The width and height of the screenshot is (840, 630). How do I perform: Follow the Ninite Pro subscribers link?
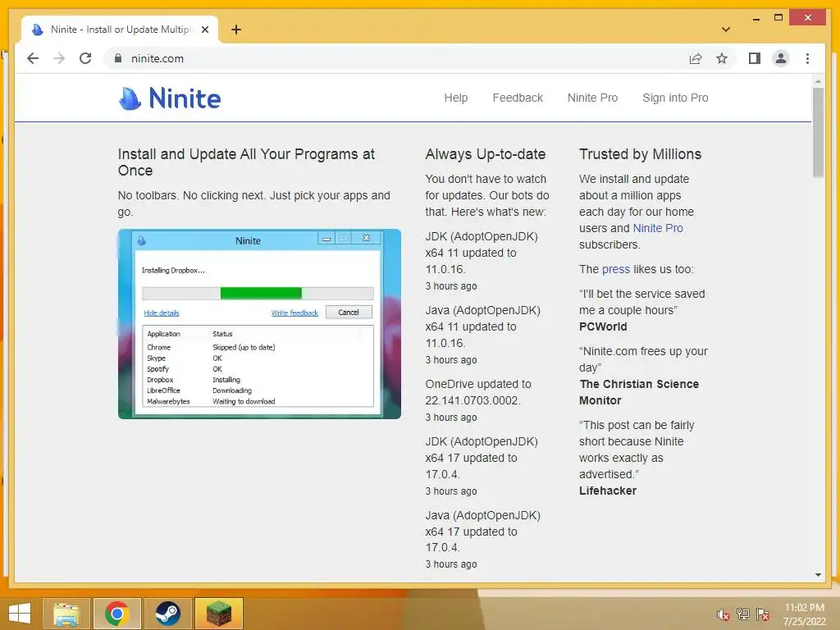(658, 228)
